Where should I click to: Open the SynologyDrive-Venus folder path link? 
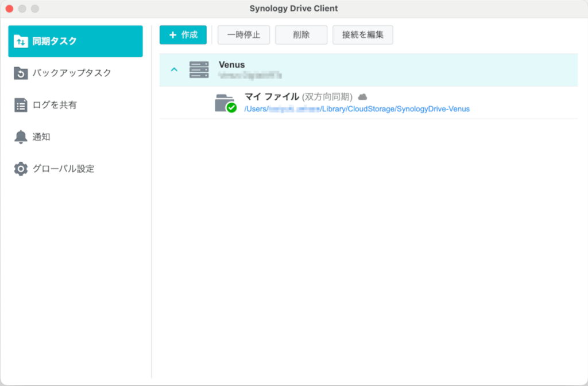coord(357,109)
